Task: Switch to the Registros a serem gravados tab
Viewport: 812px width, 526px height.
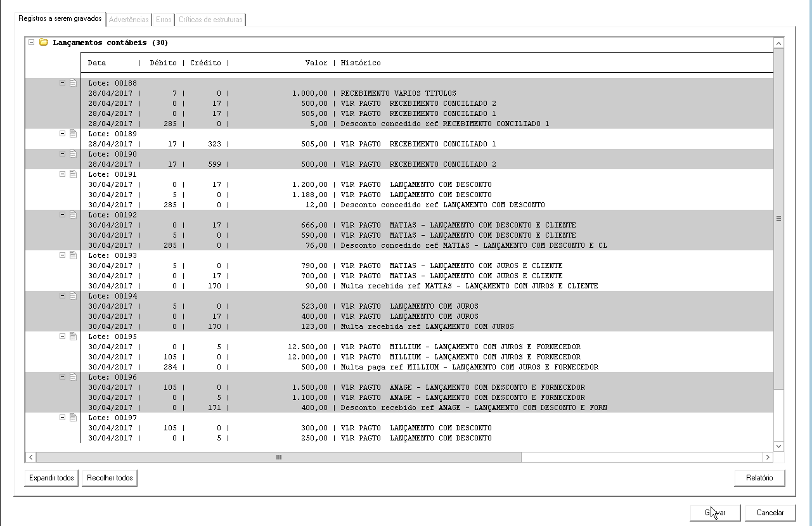Action: click(x=60, y=19)
